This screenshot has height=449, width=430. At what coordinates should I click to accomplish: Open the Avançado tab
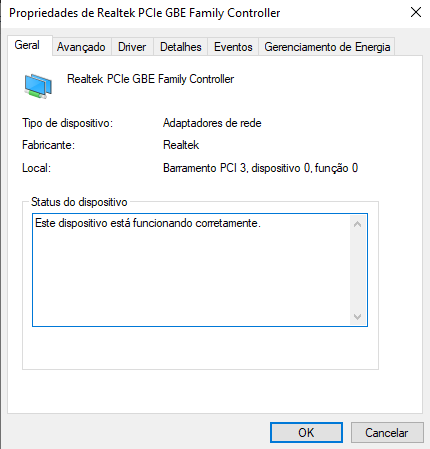click(81, 47)
